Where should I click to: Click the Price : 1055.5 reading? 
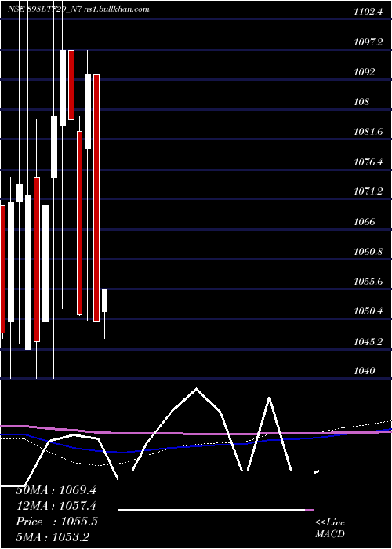pos(56,522)
